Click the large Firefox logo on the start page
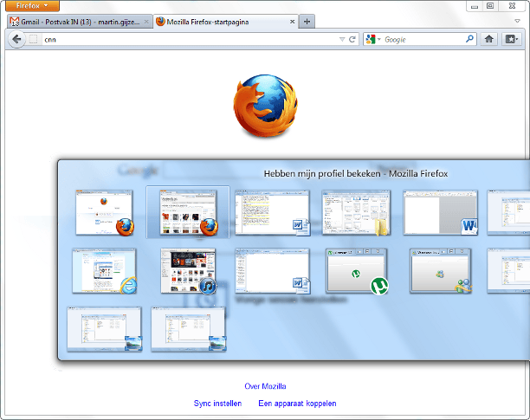The image size is (530, 420). tap(265, 106)
